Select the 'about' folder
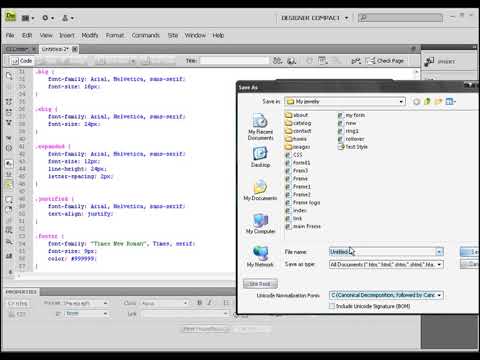Viewport: 480px width, 360px height. click(296, 115)
